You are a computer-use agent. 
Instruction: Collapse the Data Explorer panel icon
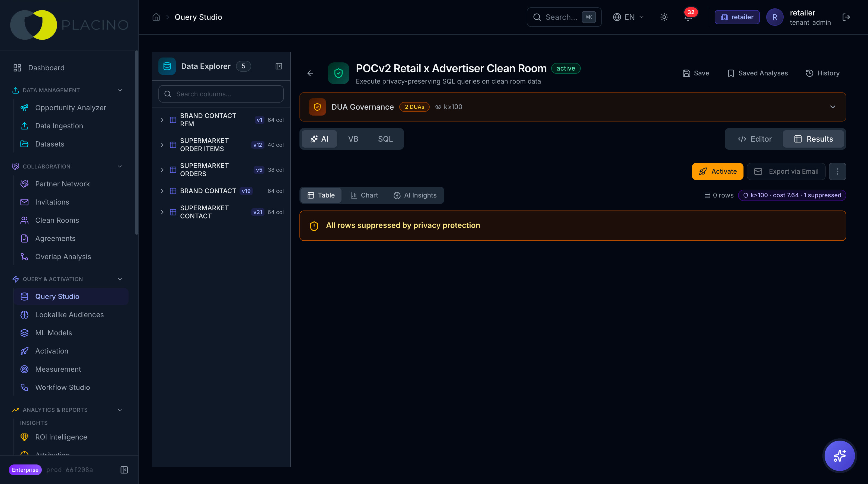[x=279, y=66]
